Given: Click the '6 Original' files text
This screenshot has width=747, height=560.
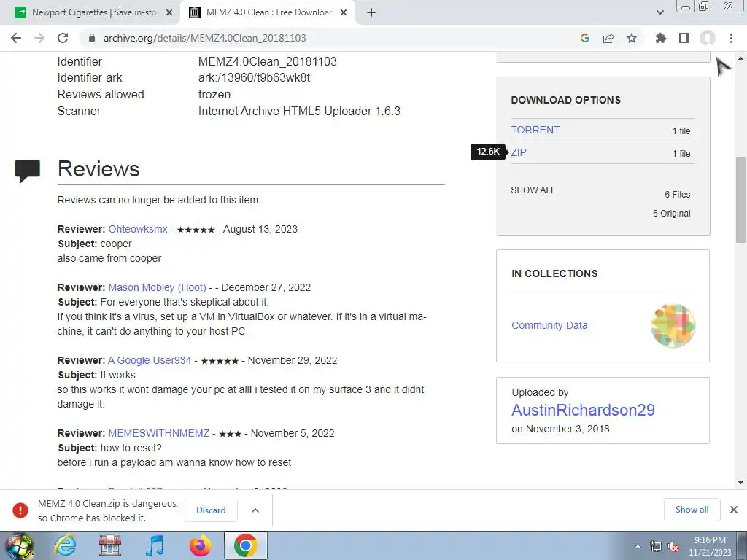Looking at the screenshot, I should (x=671, y=214).
